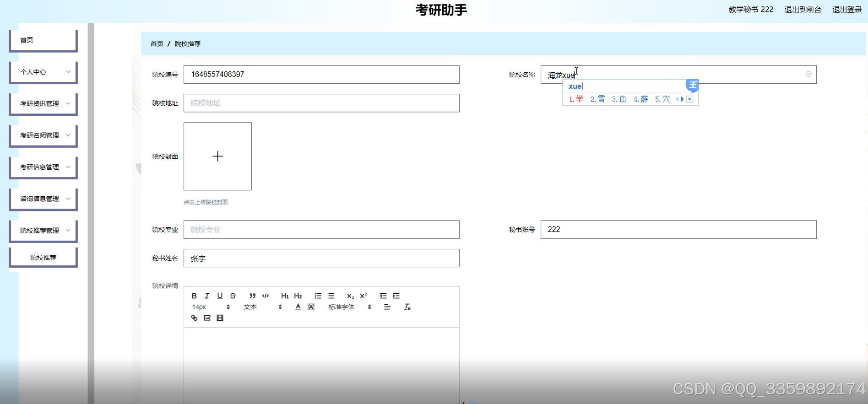This screenshot has width=868, height=404.
Task: Apply Heading 1 style
Action: (285, 296)
